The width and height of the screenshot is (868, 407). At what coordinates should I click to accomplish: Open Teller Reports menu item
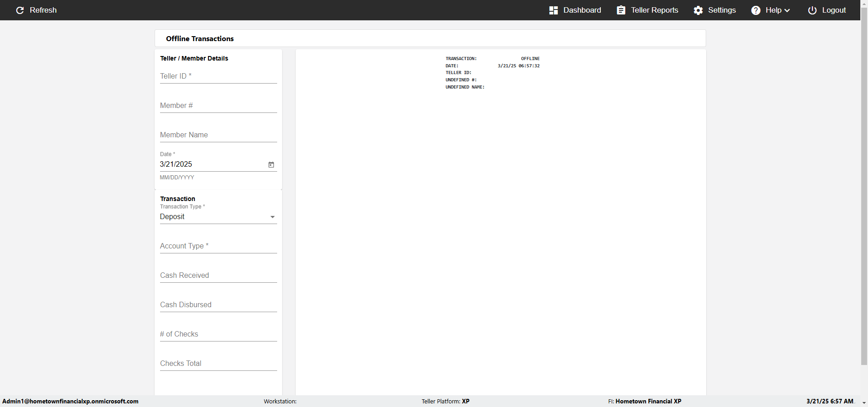(655, 10)
